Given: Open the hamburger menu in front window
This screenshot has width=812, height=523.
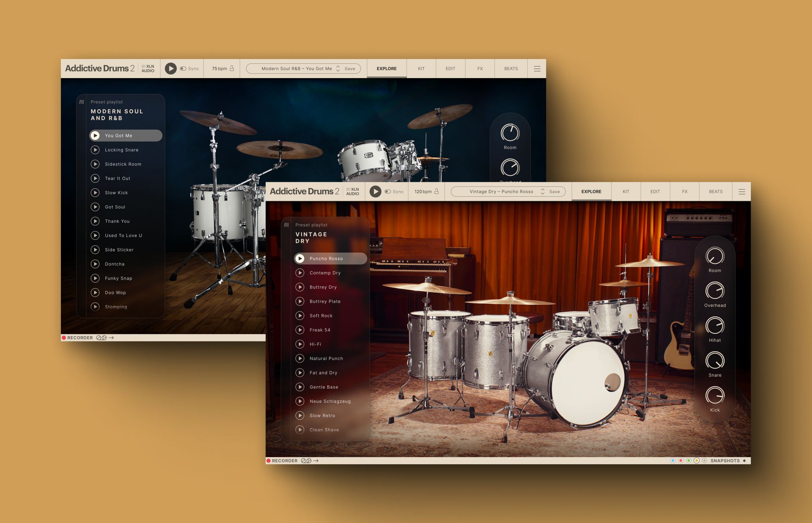Looking at the screenshot, I should coord(742,192).
